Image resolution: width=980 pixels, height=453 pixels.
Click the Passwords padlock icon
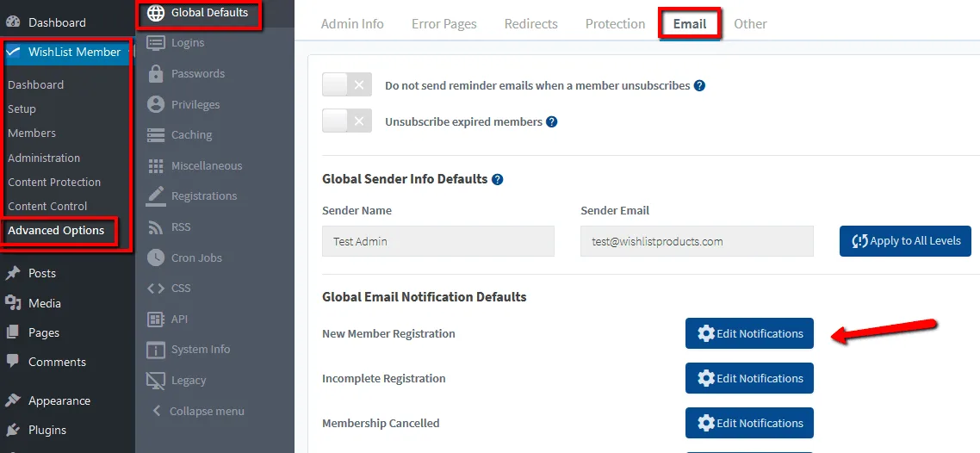point(156,73)
